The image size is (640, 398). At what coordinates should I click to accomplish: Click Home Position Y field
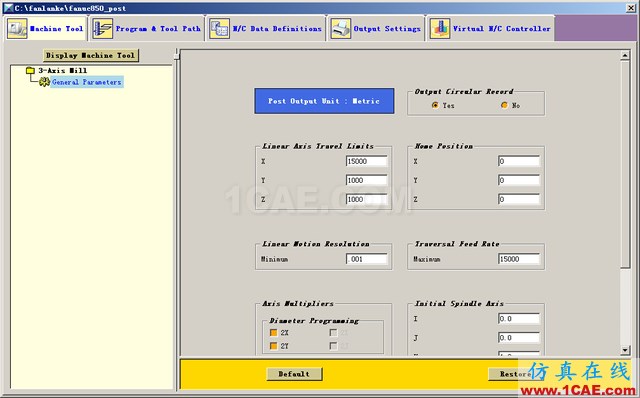coord(519,180)
